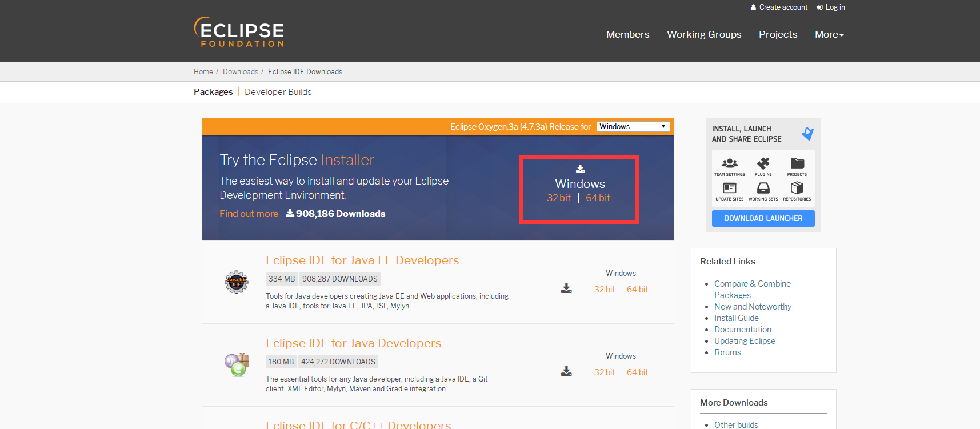
Task: Click the Team Settings icon
Action: 730,163
